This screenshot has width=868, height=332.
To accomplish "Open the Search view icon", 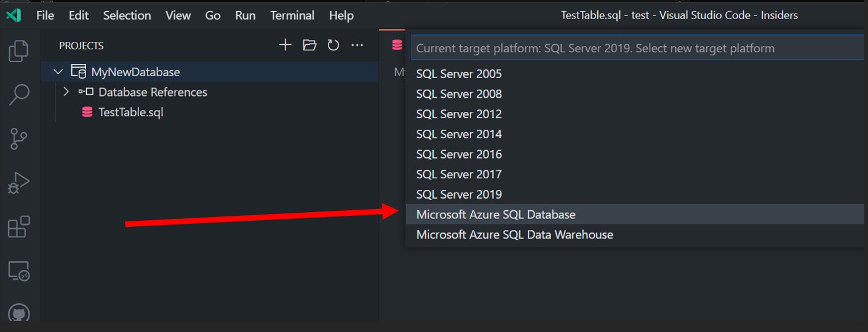I will (x=19, y=95).
